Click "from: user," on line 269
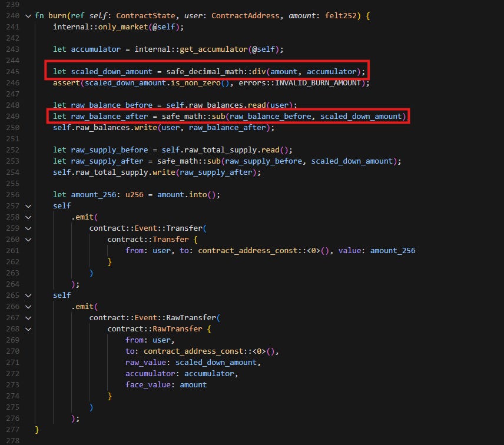 pyautogui.click(x=150, y=340)
